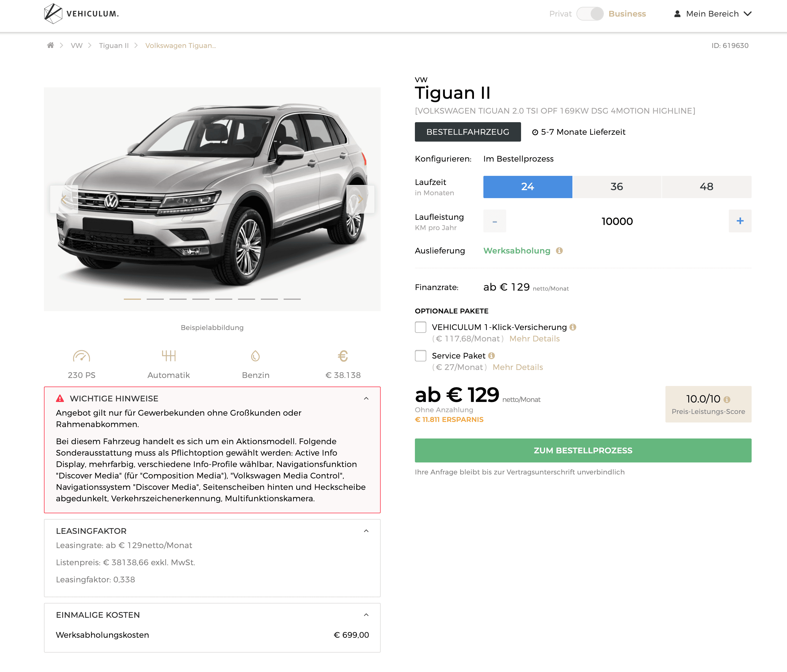This screenshot has width=787, height=672.
Task: Open the Volkswagen Tiguan... breadcrumb
Action: [180, 45]
